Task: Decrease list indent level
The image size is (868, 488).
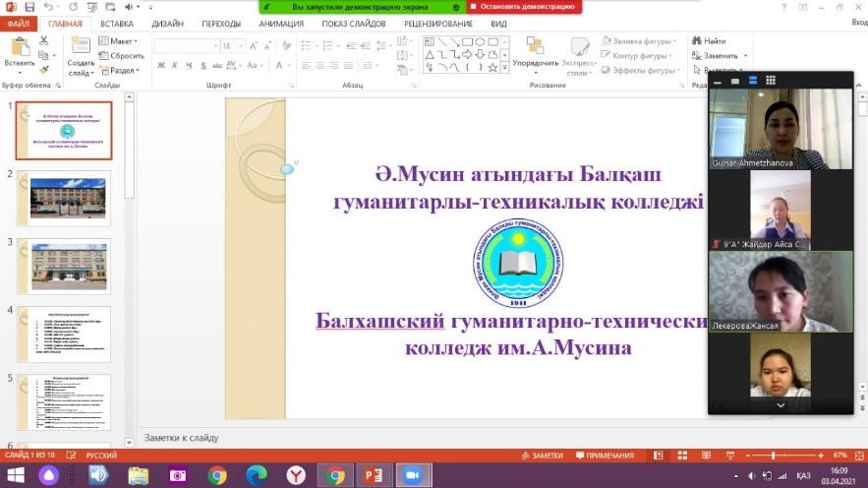Action: 351,46
